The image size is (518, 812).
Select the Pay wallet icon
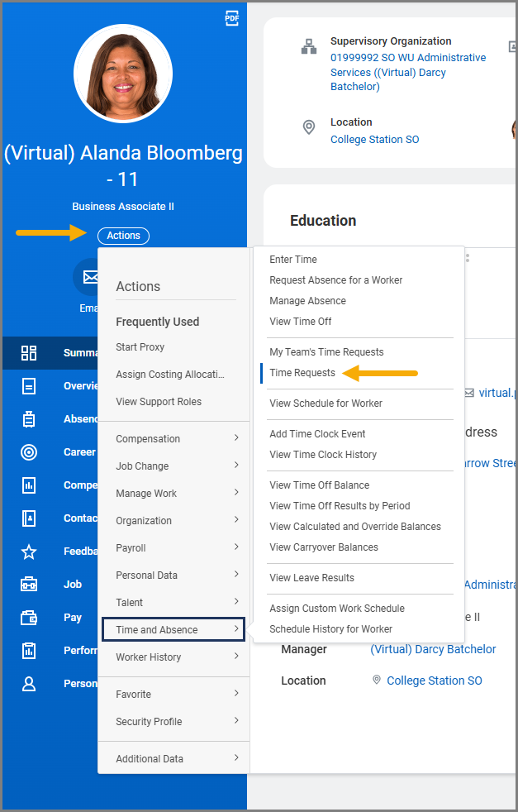[29, 618]
